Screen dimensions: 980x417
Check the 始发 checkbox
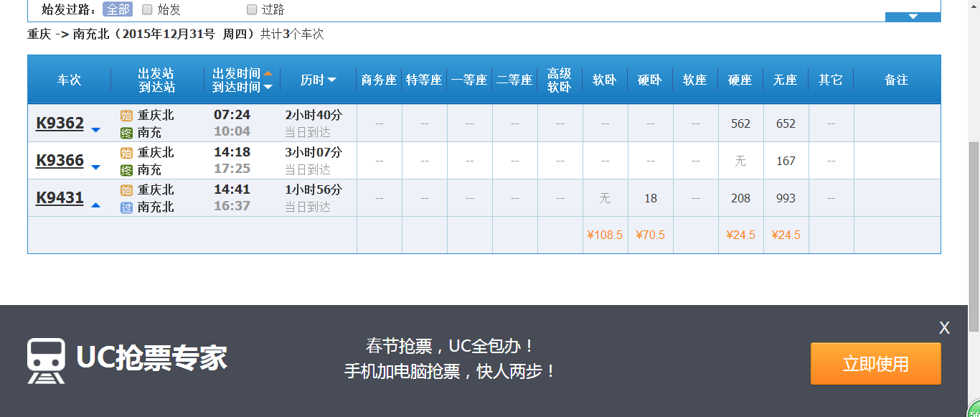147,9
